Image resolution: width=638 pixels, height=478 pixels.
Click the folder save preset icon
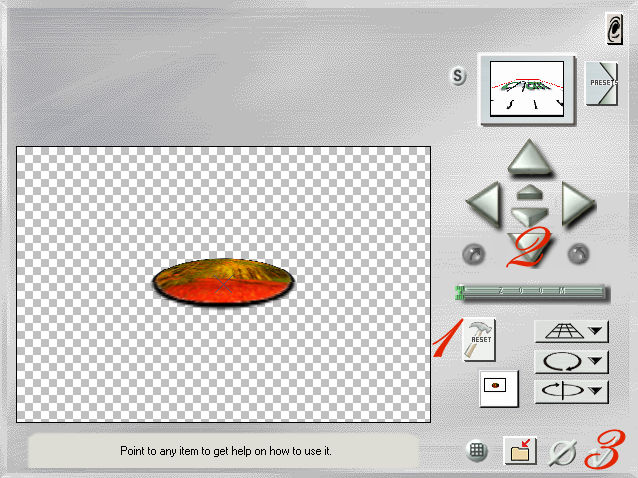tap(520, 450)
